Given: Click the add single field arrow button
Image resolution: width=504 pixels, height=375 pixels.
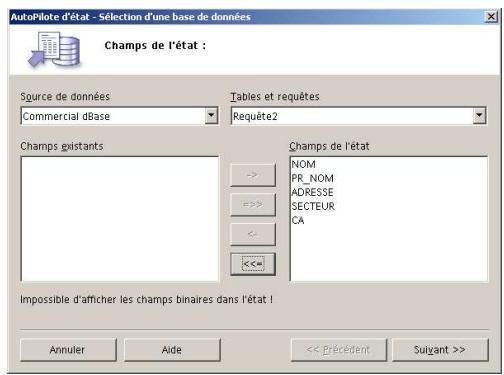Looking at the screenshot, I should 253,175.
